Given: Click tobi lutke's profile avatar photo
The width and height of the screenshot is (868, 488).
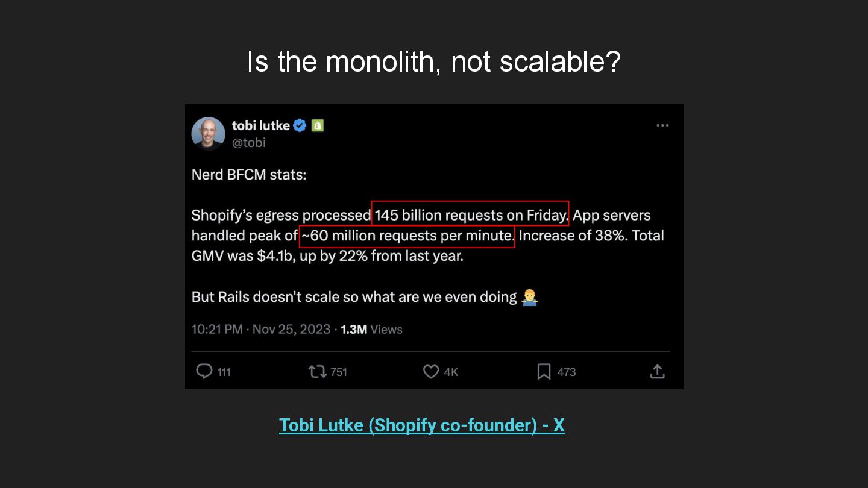Looking at the screenshot, I should coord(208,133).
